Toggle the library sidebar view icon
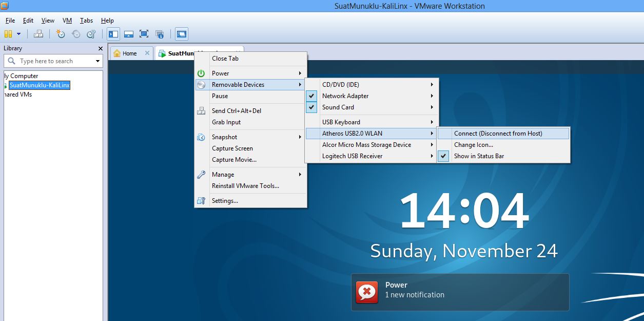 click(113, 34)
